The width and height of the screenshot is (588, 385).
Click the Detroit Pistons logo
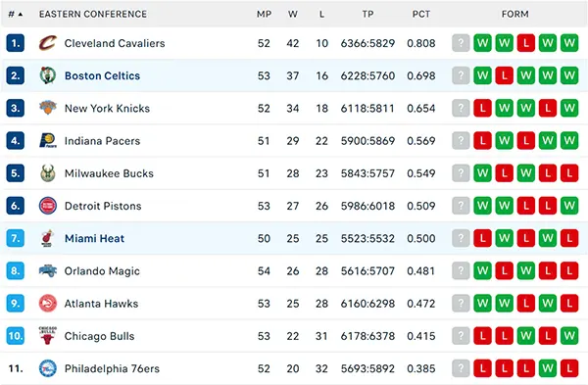[48, 206]
